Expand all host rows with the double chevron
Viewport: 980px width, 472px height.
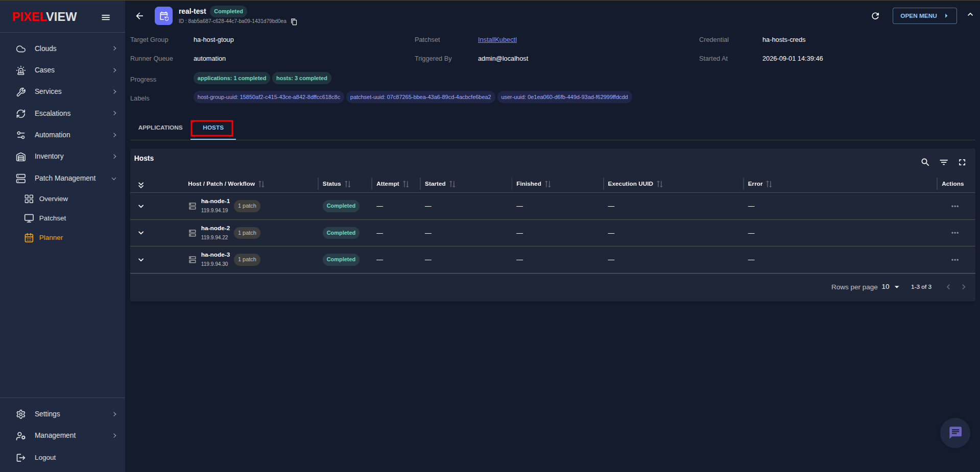click(141, 184)
